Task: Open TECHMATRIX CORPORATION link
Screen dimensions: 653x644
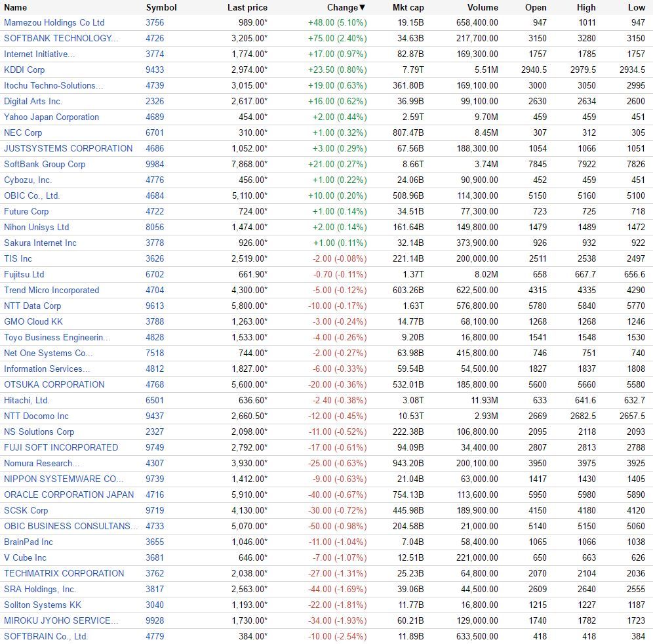Action: 64,574
